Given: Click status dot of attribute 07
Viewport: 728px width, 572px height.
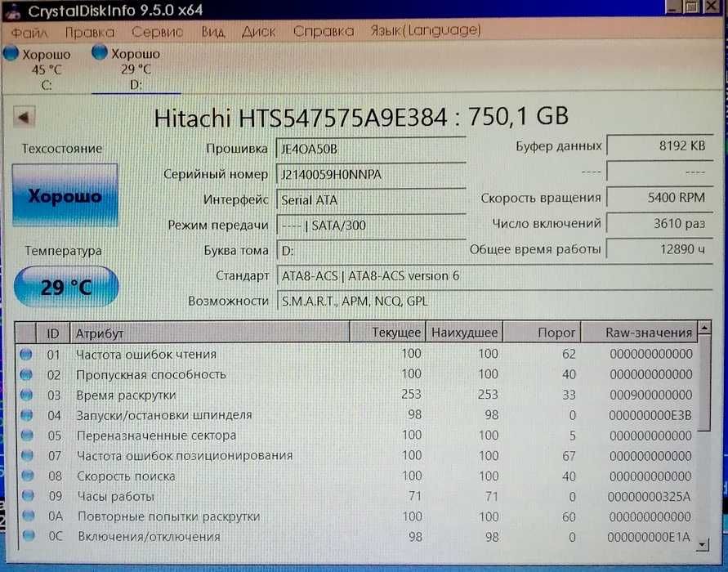Looking at the screenshot, I should (x=28, y=455).
